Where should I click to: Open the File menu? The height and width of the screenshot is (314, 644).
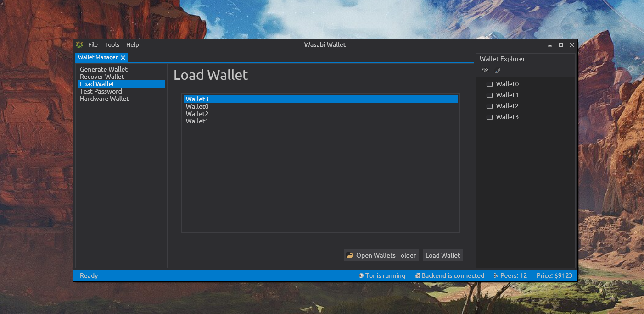pyautogui.click(x=93, y=44)
